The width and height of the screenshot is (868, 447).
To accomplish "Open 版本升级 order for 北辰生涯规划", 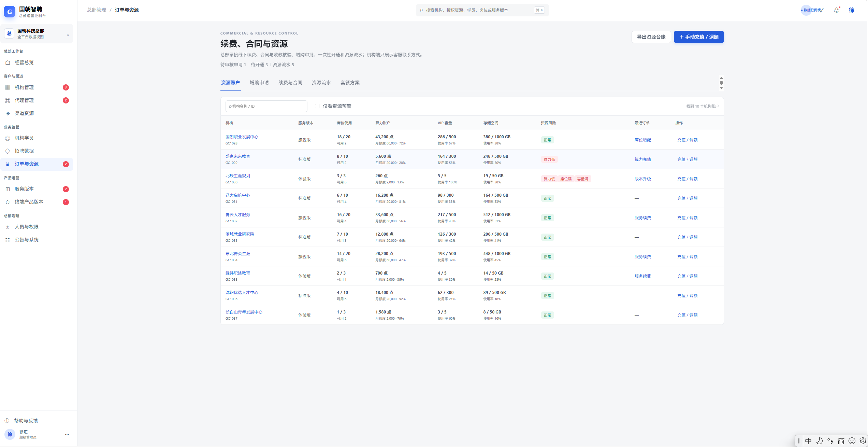I will point(642,179).
